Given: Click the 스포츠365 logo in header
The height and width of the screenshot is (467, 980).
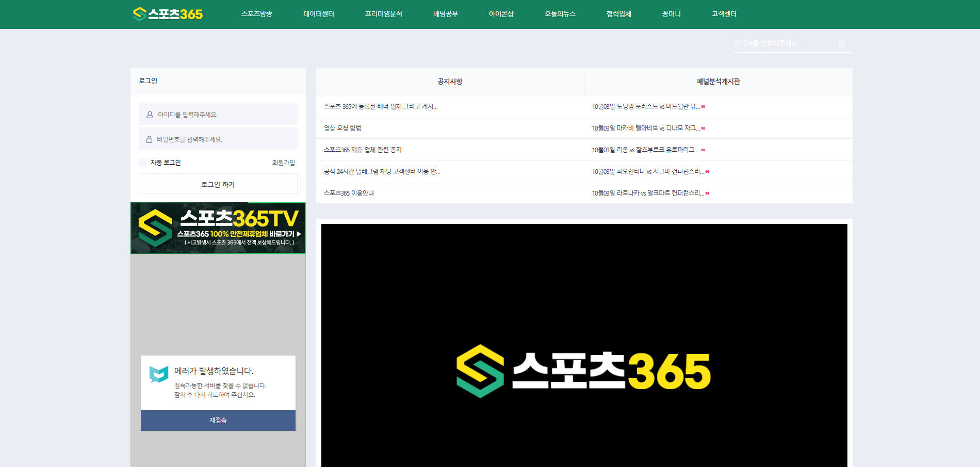Looking at the screenshot, I should (x=168, y=14).
